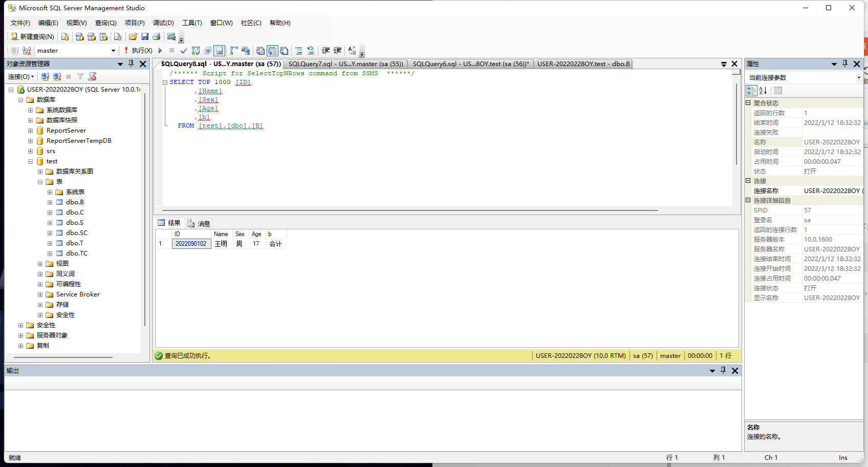This screenshot has width=868, height=467.
Task: Open the file with the folder icon
Action: (x=133, y=36)
